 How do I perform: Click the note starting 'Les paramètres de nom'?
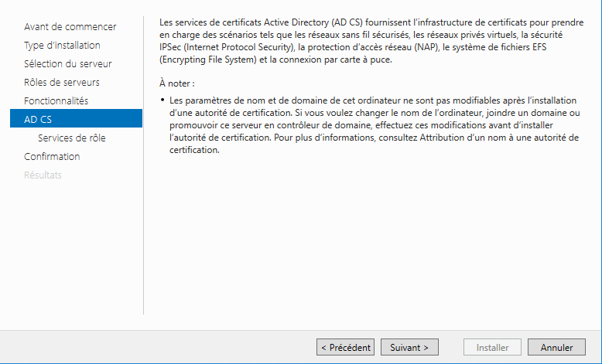pos(375,125)
